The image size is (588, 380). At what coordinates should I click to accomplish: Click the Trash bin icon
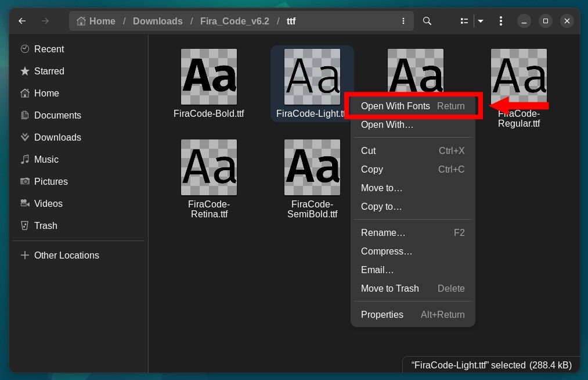[x=25, y=225]
